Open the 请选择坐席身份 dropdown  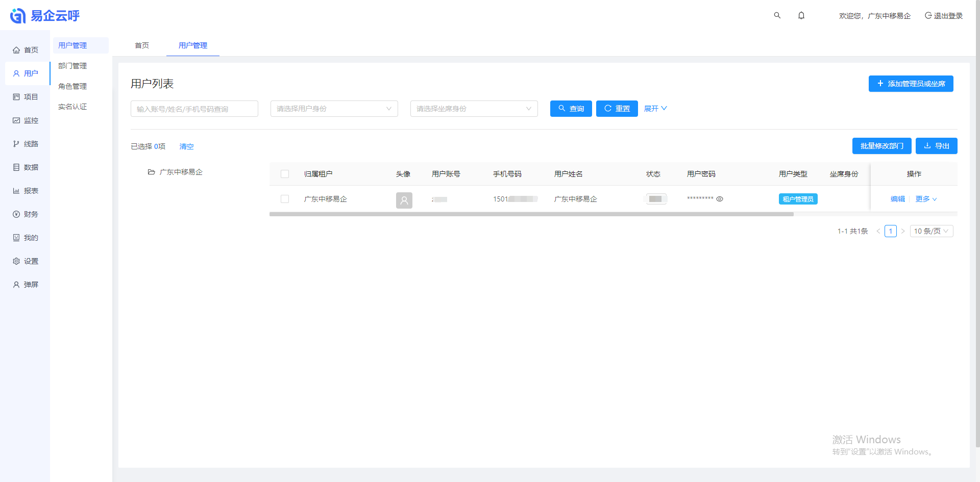[x=474, y=109]
